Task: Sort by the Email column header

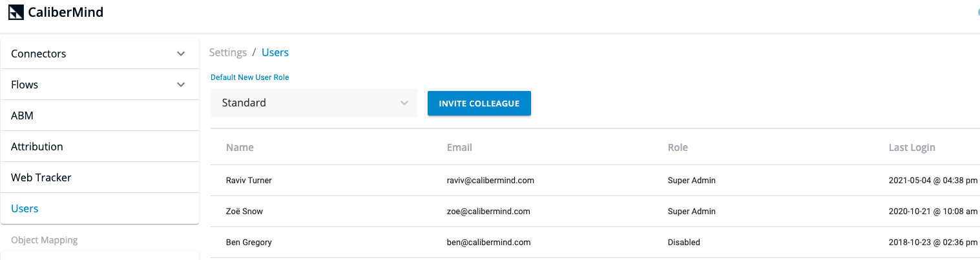Action: pos(459,147)
